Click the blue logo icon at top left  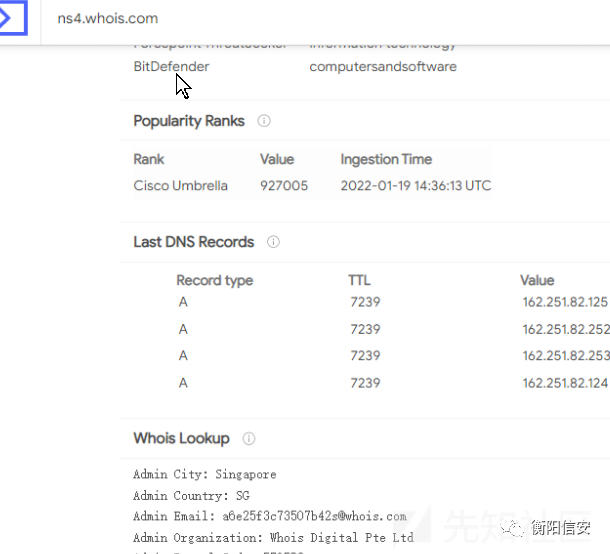13,18
